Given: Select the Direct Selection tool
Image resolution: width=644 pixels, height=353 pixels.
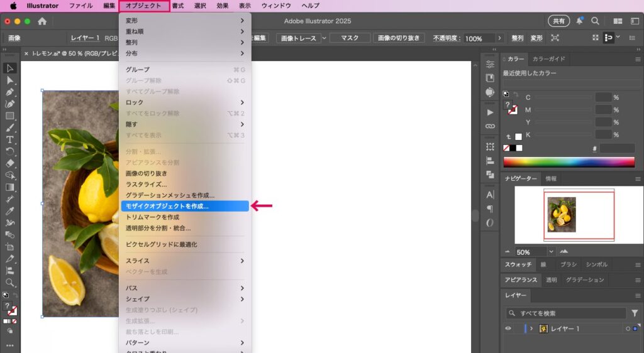Looking at the screenshot, I should tap(10, 80).
